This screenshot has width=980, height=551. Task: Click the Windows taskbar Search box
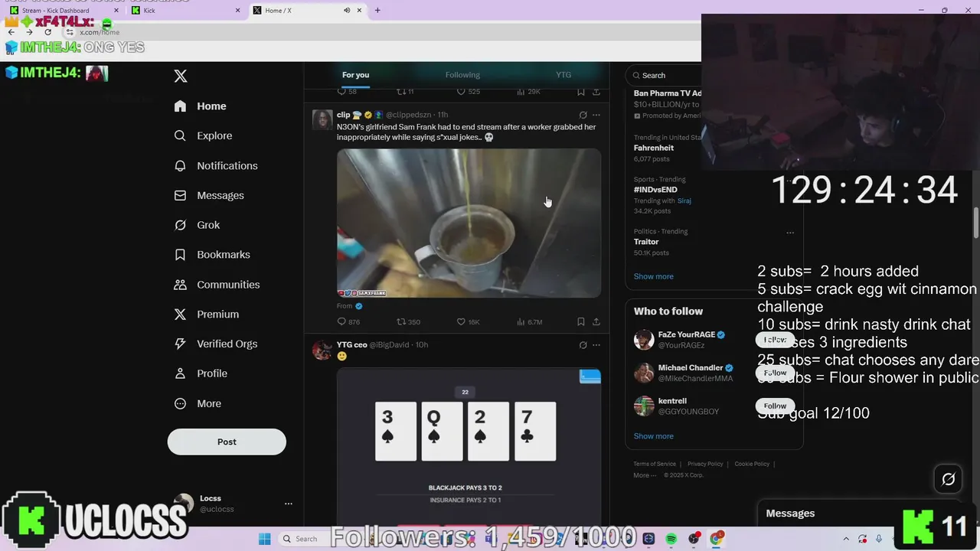coord(306,539)
